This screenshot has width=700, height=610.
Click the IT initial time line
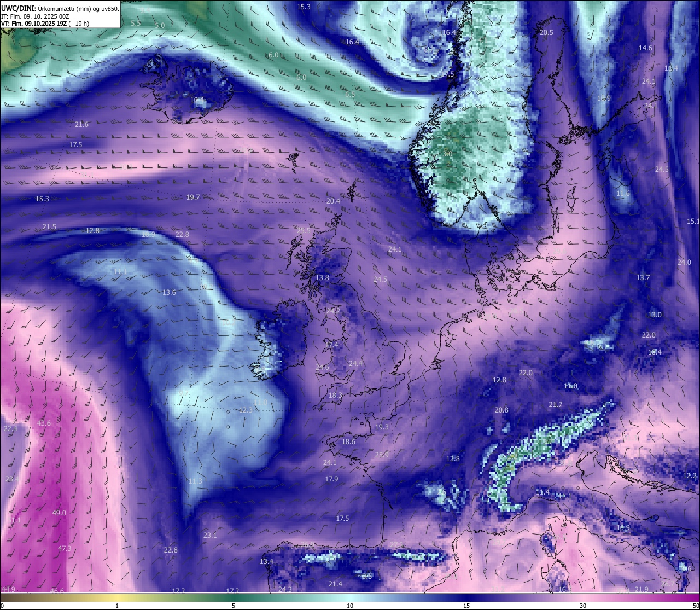[35, 16]
